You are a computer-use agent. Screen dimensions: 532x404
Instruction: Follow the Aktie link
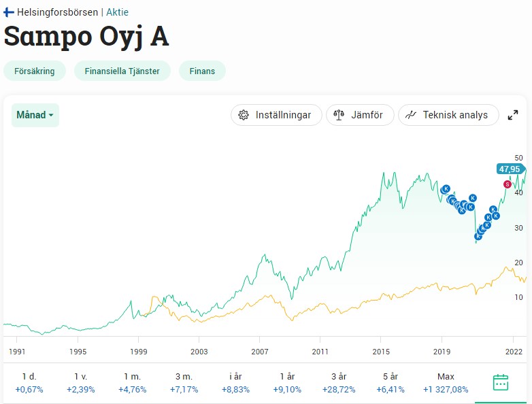(117, 12)
